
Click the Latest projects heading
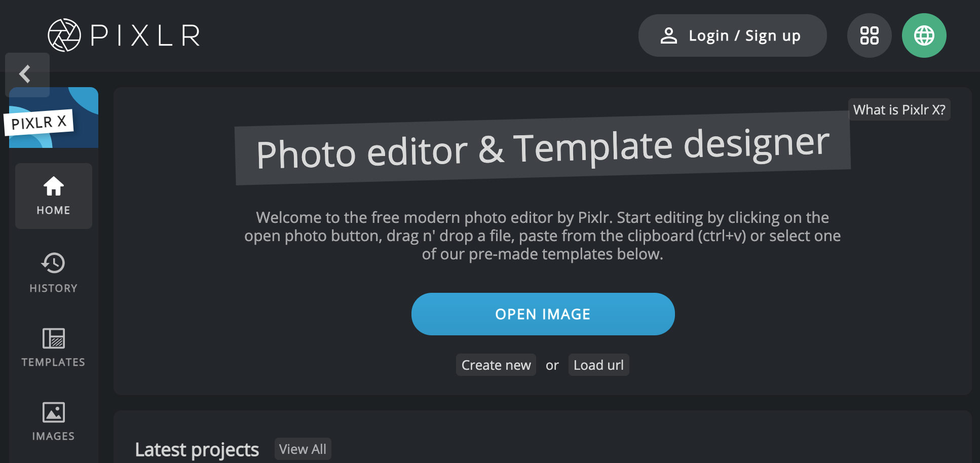(197, 450)
